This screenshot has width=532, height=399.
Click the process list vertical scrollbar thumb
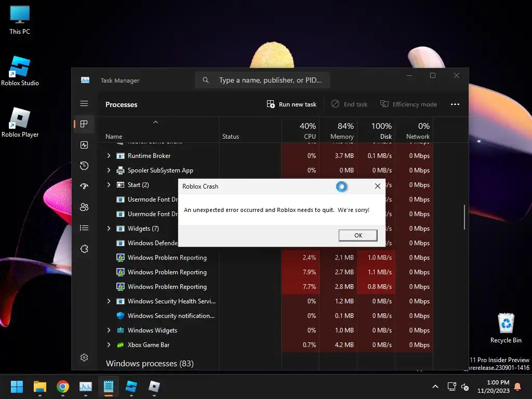pyautogui.click(x=464, y=217)
